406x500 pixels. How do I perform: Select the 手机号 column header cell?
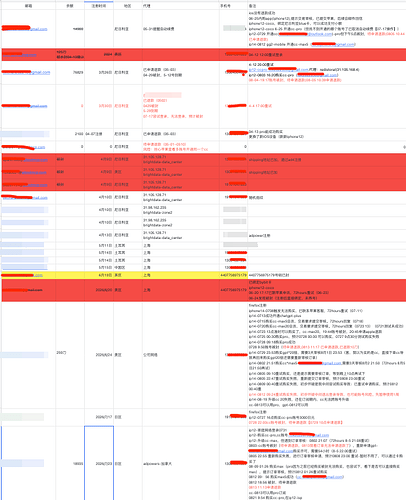pos(233,6)
